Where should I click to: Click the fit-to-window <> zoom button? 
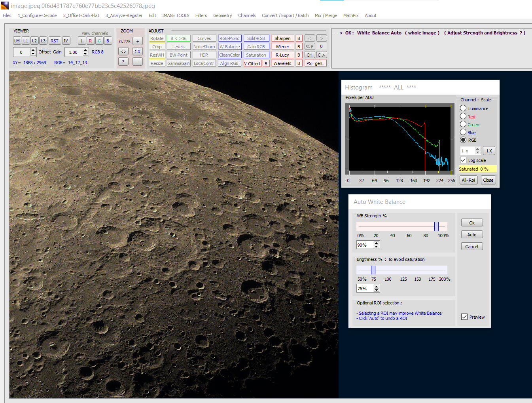[x=123, y=51]
